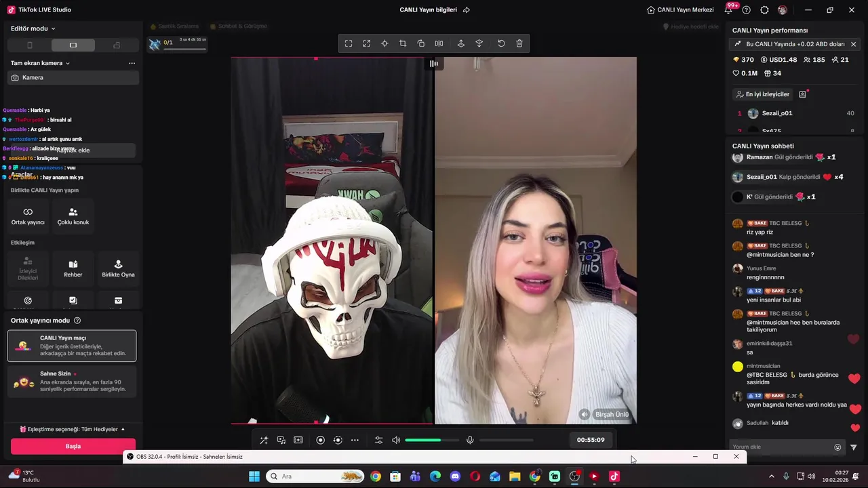Viewport: 868px width, 488px height.
Task: Click the clip/film frame icon in the bottom bar
Action: [x=298, y=440]
